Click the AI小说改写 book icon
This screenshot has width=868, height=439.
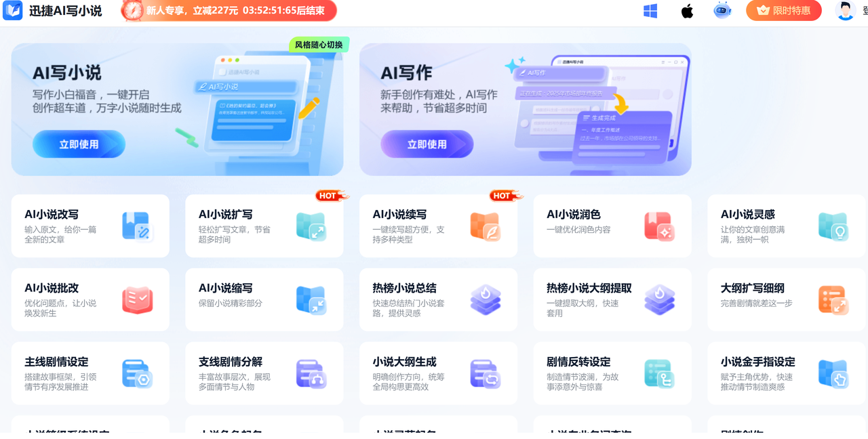coord(138,226)
